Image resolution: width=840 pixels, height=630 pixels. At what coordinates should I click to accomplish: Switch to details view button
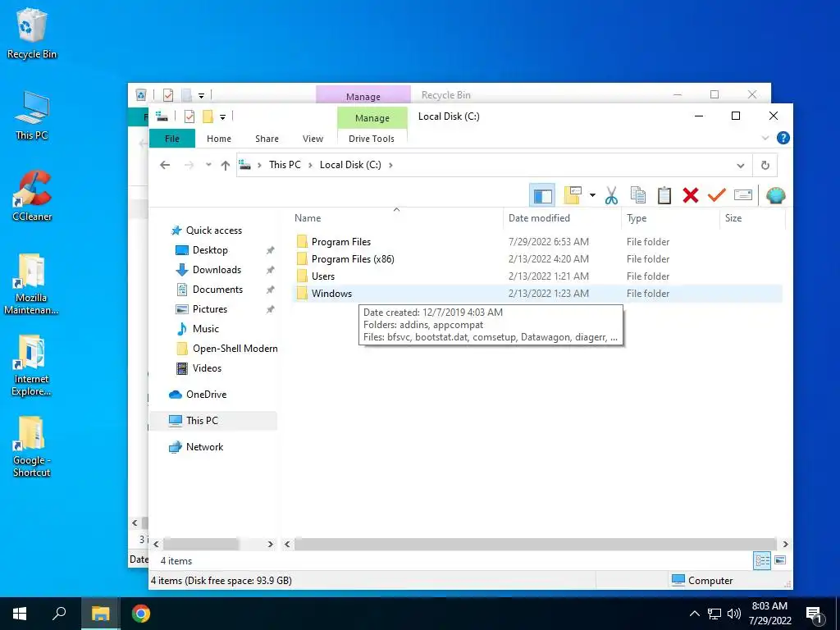pyautogui.click(x=762, y=561)
